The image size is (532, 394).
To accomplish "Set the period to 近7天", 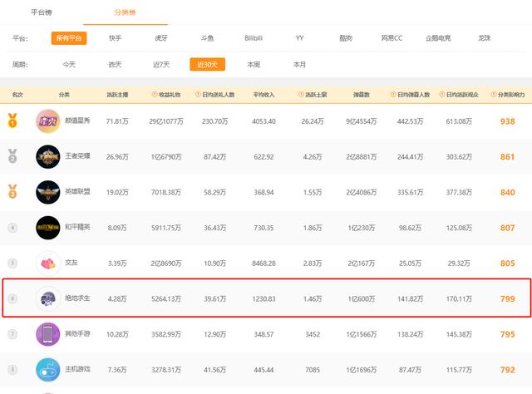I will pos(161,65).
